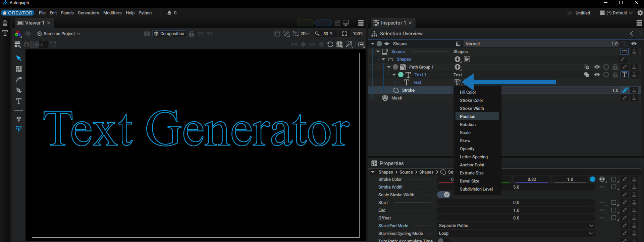Click the fit-to-view frame icon
644x242 pixels.
344,34
